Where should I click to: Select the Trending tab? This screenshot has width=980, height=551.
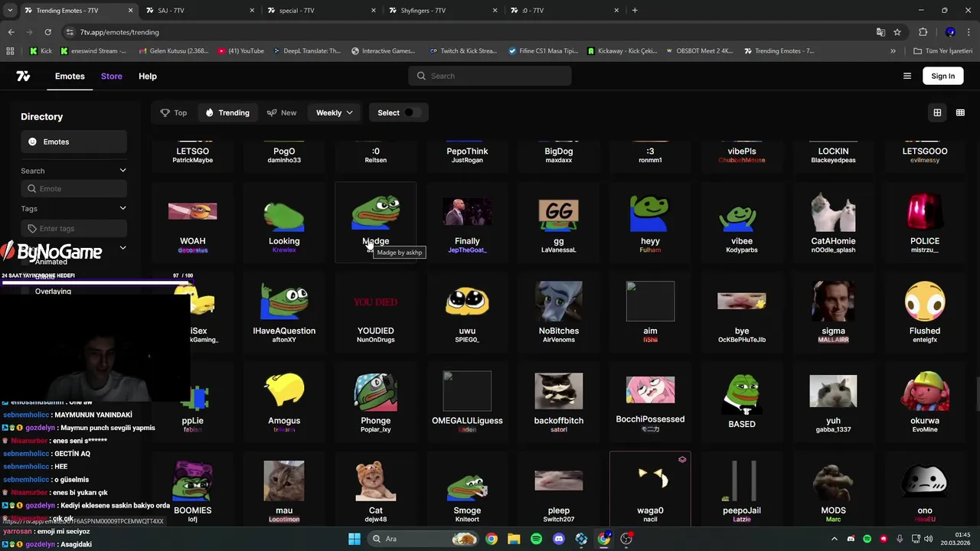coord(227,112)
